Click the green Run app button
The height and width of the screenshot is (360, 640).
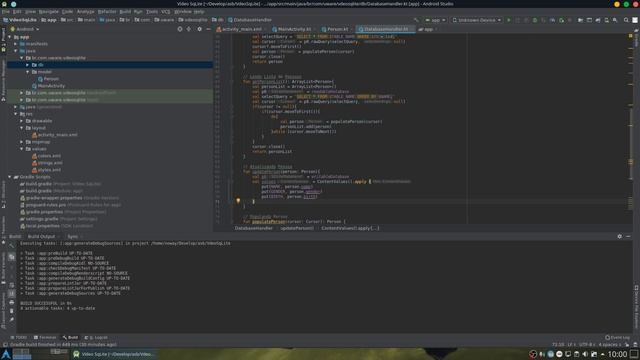pos(509,20)
